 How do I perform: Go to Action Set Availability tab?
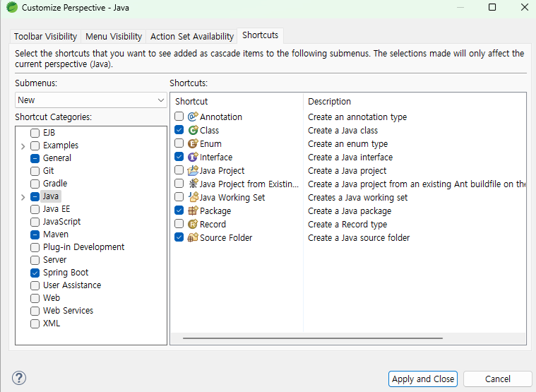(x=192, y=36)
